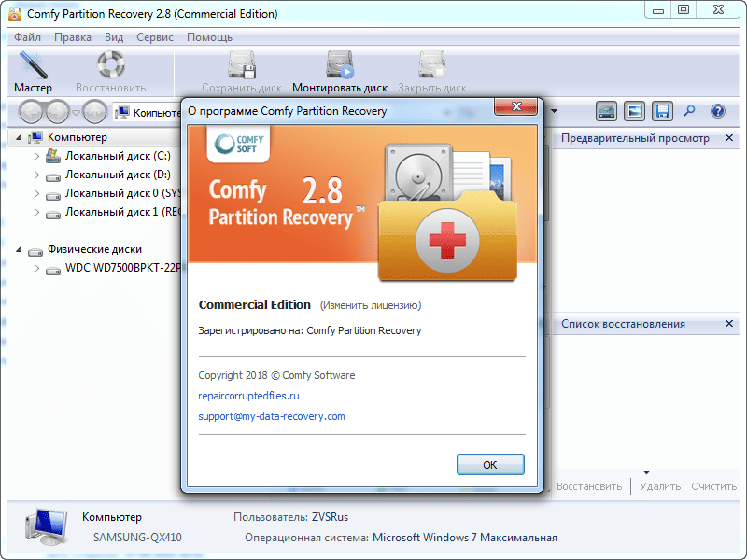Expand Локальный диск (C:) node
Image resolution: width=747 pixels, height=560 pixels.
pyautogui.click(x=36, y=156)
